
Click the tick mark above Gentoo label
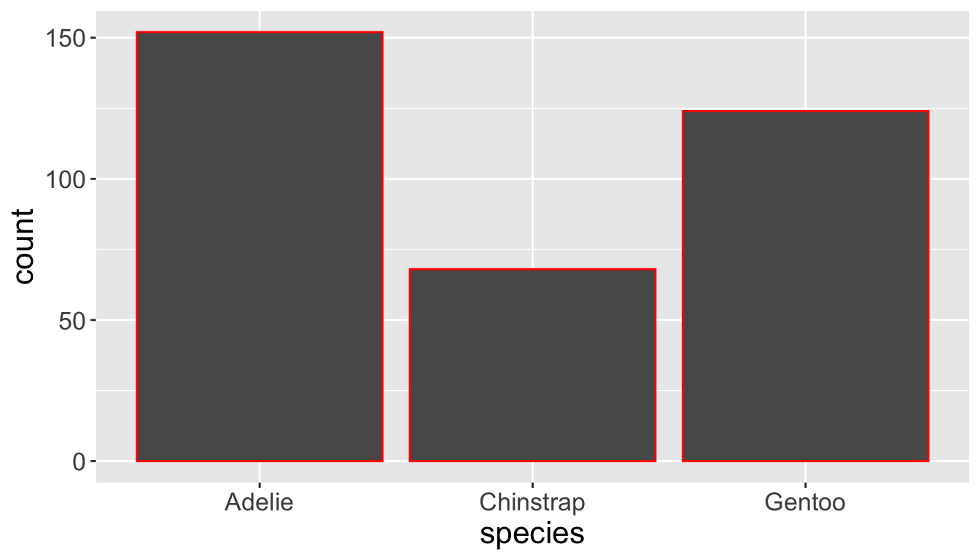tap(805, 486)
